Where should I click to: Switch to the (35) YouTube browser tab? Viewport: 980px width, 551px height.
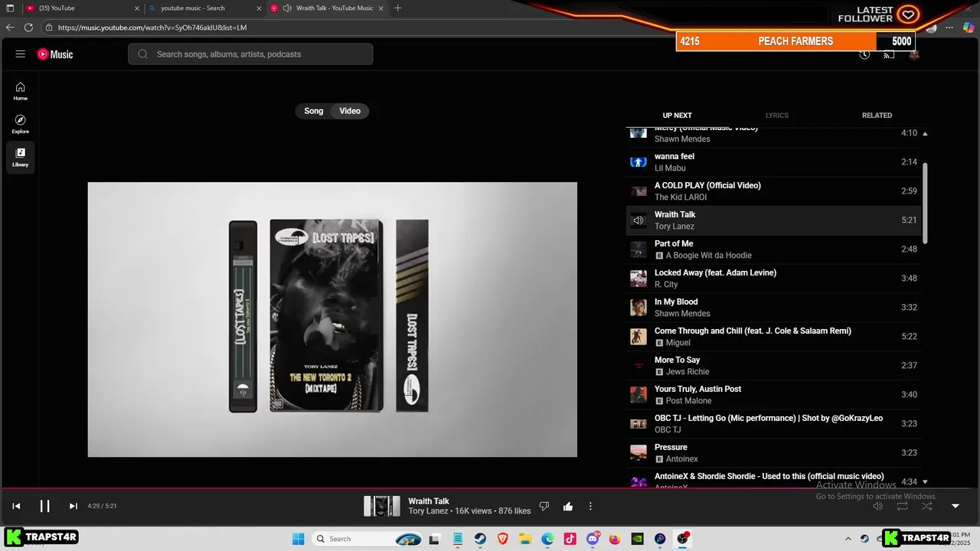coord(81,8)
